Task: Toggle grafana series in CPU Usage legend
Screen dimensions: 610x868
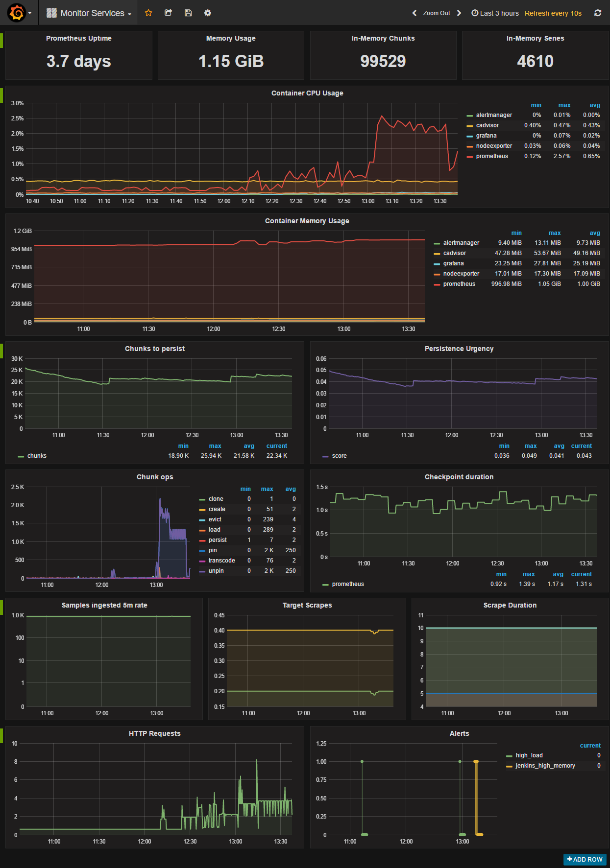Action: [x=486, y=136]
